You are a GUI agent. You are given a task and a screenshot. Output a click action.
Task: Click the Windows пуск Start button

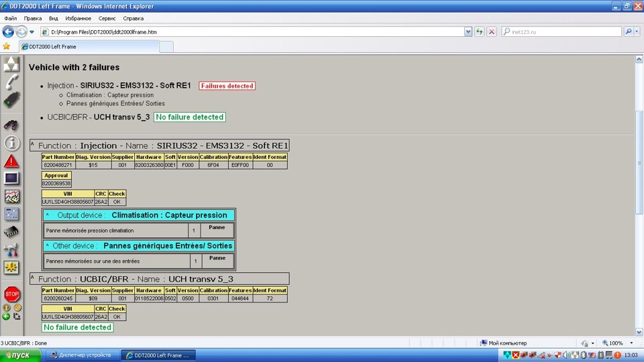(19, 355)
